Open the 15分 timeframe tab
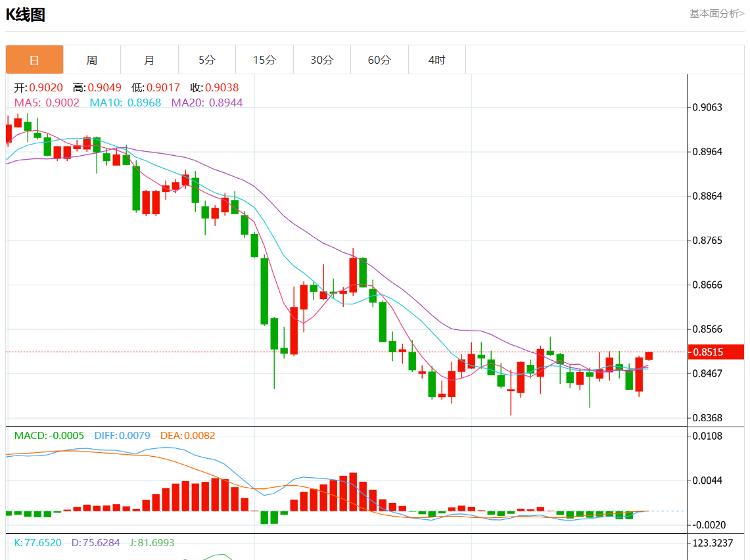This screenshot has height=560, width=750. (x=264, y=60)
